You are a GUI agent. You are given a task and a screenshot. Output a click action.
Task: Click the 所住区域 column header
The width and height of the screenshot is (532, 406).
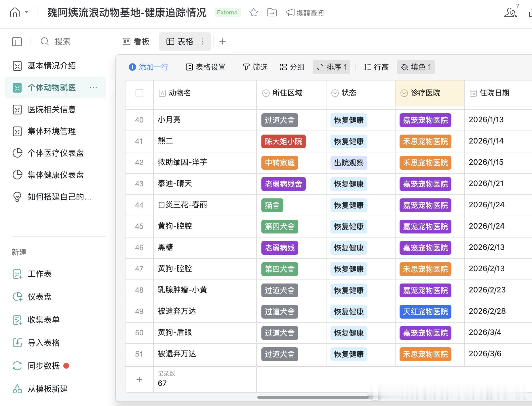click(291, 93)
